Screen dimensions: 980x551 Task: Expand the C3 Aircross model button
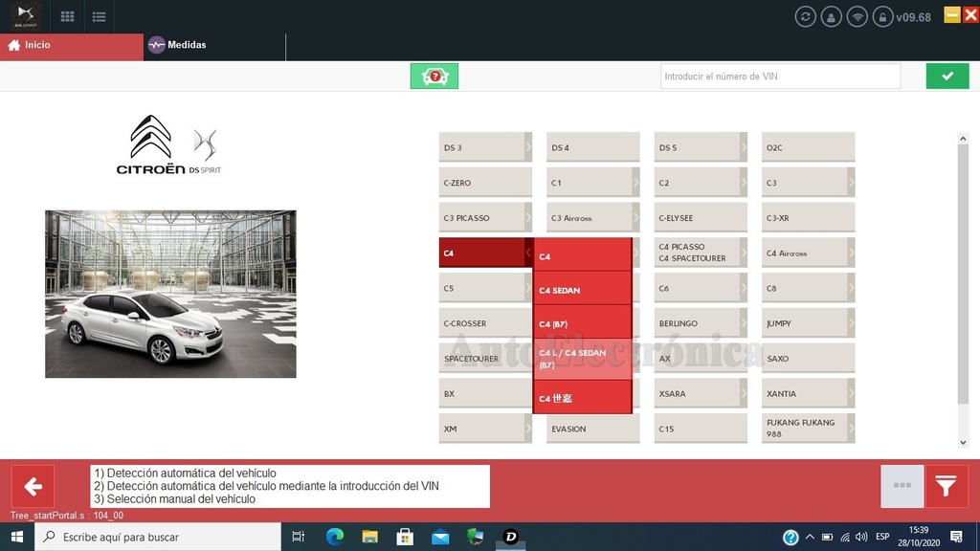point(593,217)
